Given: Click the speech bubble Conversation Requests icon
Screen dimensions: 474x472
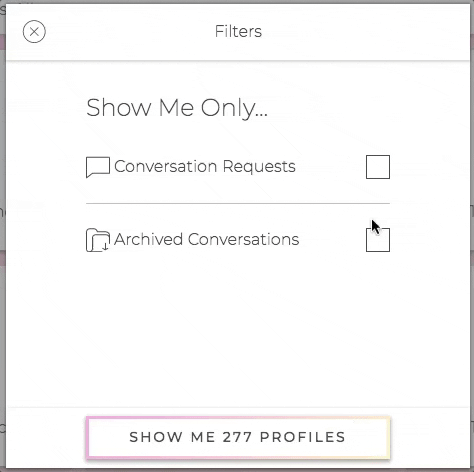Looking at the screenshot, I should (x=98, y=167).
